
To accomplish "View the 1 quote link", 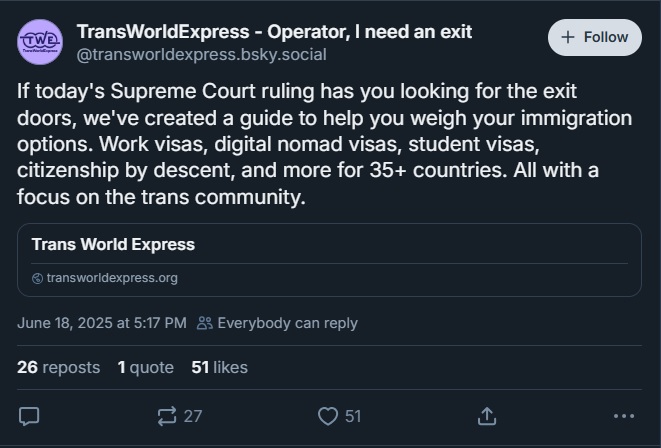I will pos(145,367).
